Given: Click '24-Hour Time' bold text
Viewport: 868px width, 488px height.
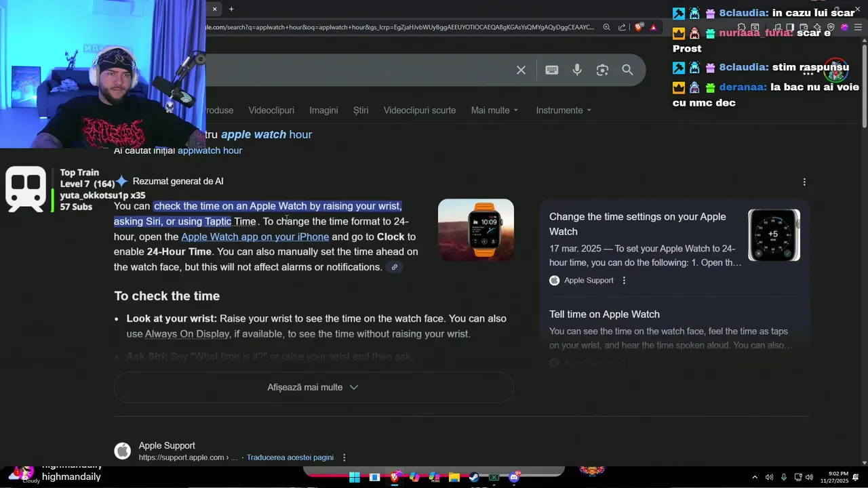Looking at the screenshot, I should (x=179, y=251).
